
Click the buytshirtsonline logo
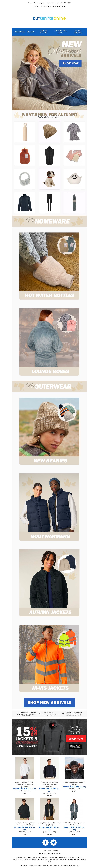click(49, 18)
